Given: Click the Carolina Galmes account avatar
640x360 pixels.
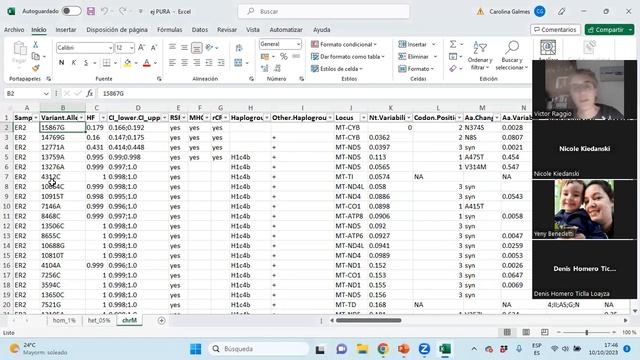Looking at the screenshot, I should pyautogui.click(x=540, y=11).
